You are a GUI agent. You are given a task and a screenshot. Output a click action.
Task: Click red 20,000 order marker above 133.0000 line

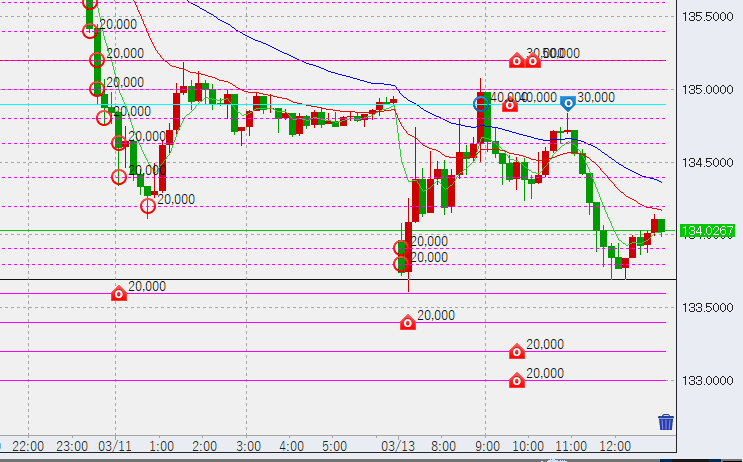click(x=516, y=351)
